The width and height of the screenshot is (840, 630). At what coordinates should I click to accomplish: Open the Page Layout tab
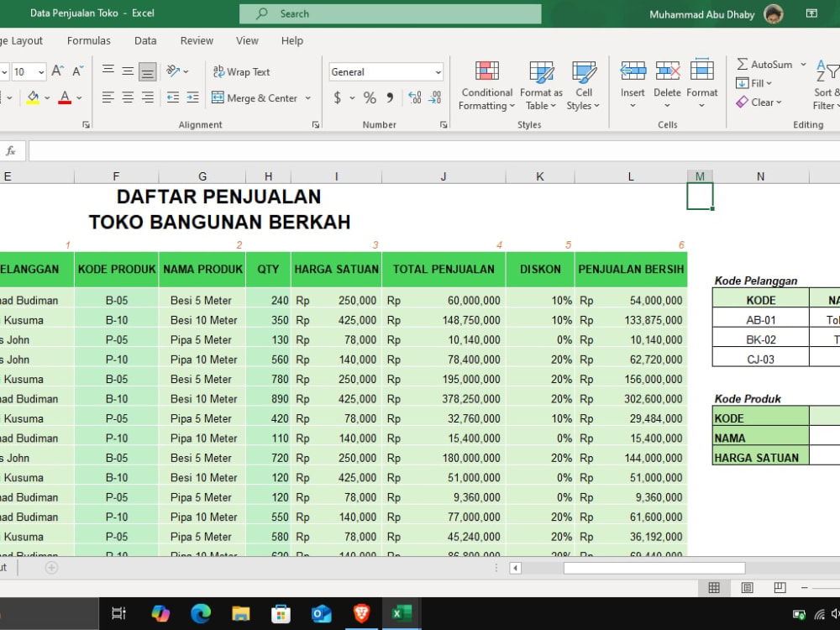click(22, 40)
